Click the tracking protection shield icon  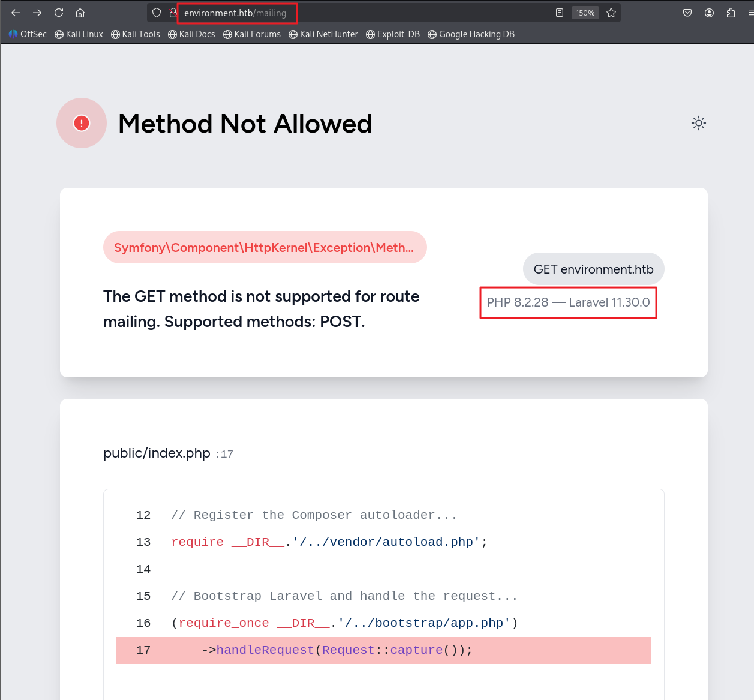click(157, 13)
